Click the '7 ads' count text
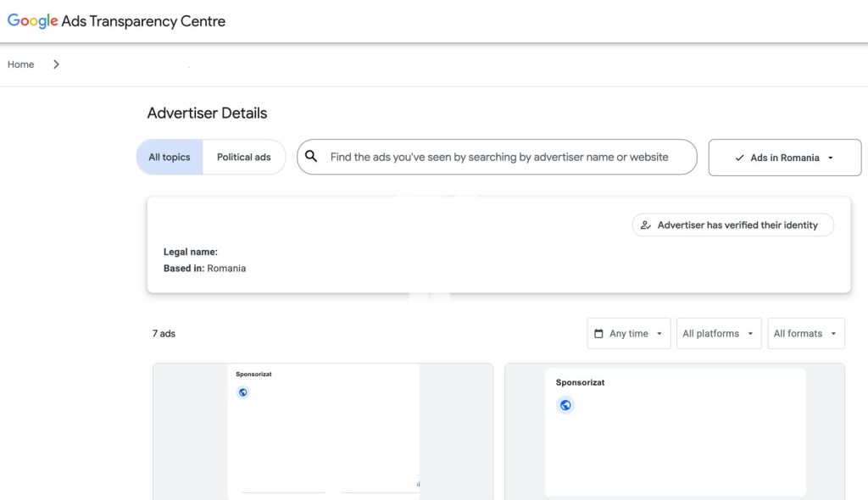868x500 pixels. pos(164,334)
